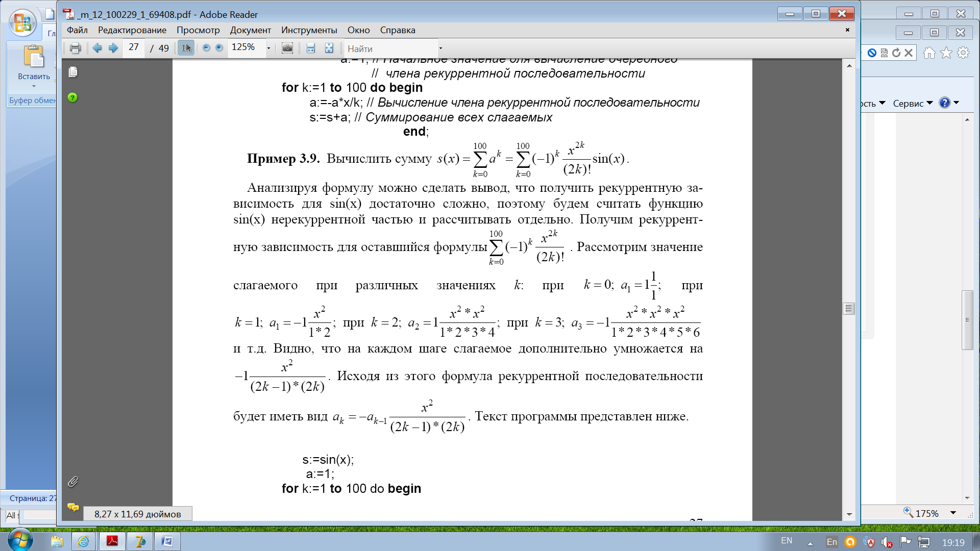Refresh the page in browser window

(896, 53)
